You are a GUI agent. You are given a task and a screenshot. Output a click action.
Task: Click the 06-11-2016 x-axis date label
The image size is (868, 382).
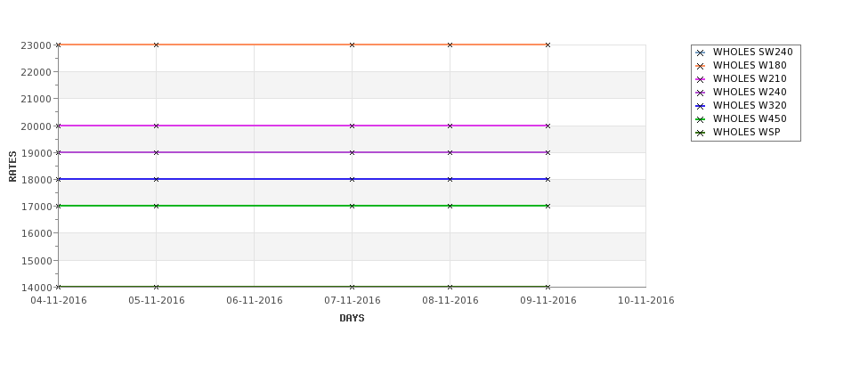(x=255, y=301)
